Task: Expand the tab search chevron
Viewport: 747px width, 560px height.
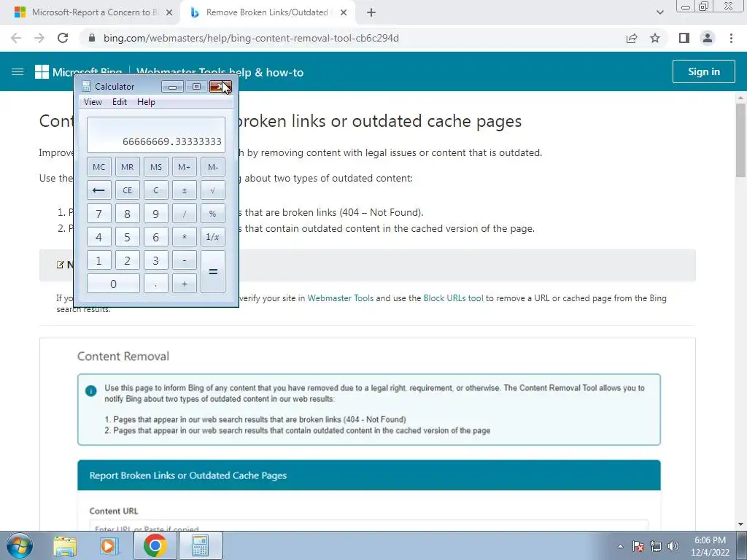Action: (659, 12)
